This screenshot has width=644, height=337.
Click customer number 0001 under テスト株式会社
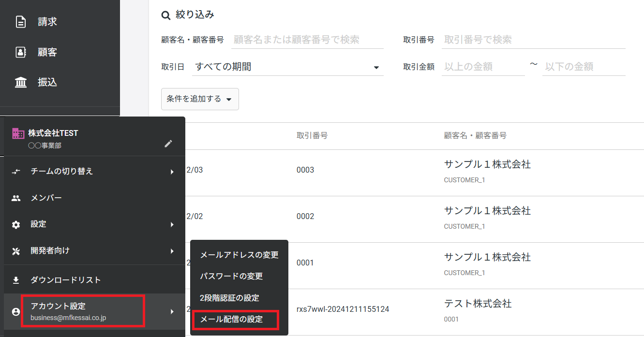tap(451, 320)
